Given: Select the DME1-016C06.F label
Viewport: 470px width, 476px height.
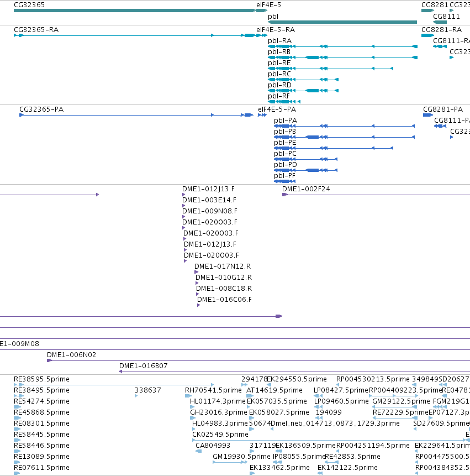Looking at the screenshot, I should [x=224, y=299].
